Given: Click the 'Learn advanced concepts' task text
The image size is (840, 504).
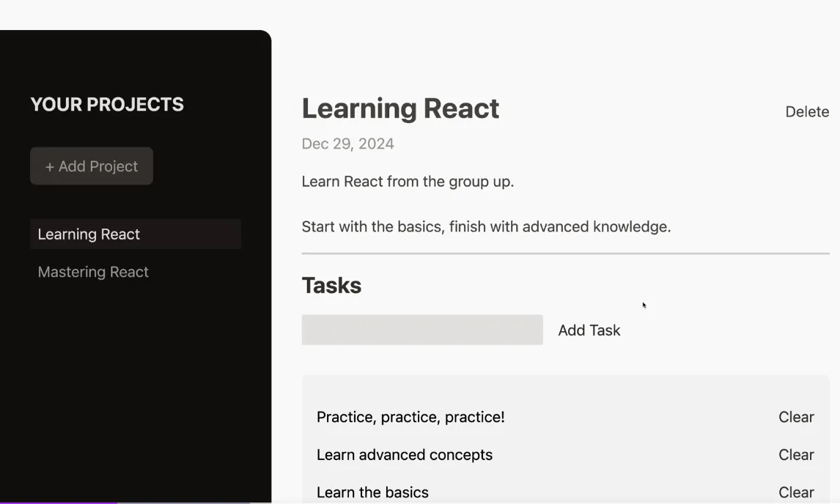Looking at the screenshot, I should [405, 455].
